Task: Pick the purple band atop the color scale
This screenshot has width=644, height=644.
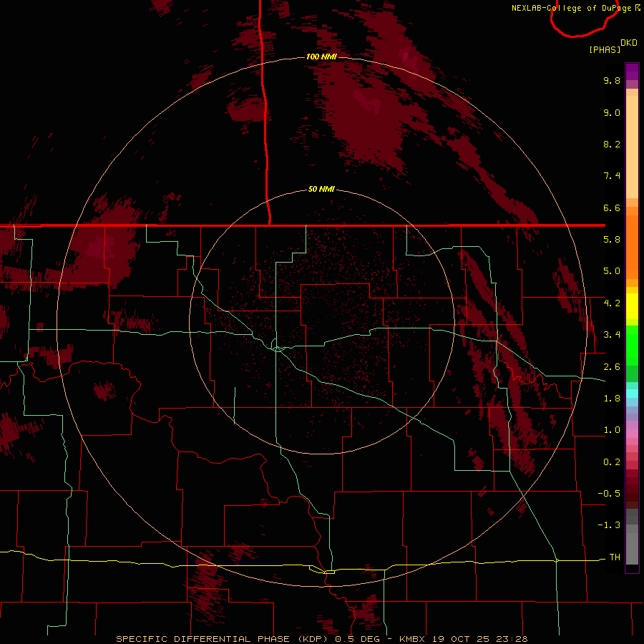Action: point(632,72)
